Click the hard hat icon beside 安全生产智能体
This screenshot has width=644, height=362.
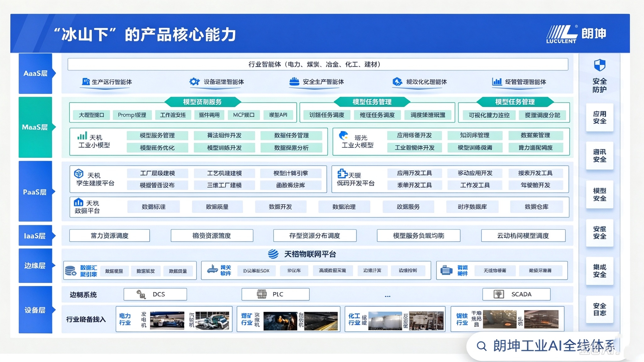click(x=294, y=82)
